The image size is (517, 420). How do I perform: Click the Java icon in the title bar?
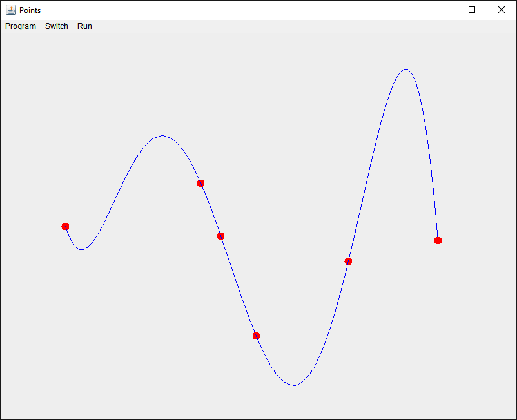tap(11, 10)
